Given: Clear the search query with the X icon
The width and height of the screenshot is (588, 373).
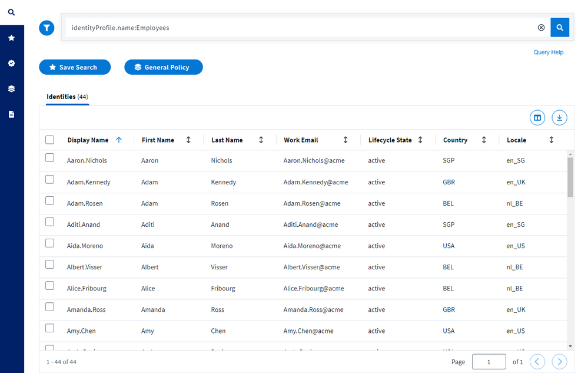Looking at the screenshot, I should (541, 28).
